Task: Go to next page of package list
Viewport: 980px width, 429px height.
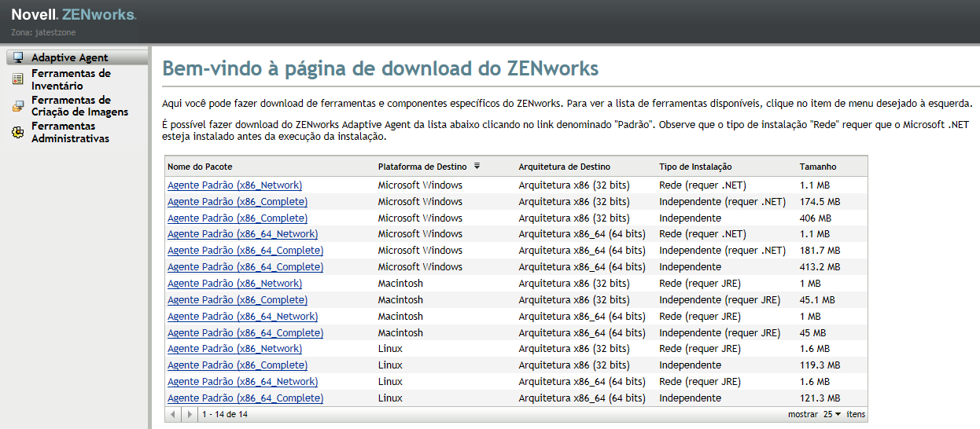Action: [x=189, y=414]
